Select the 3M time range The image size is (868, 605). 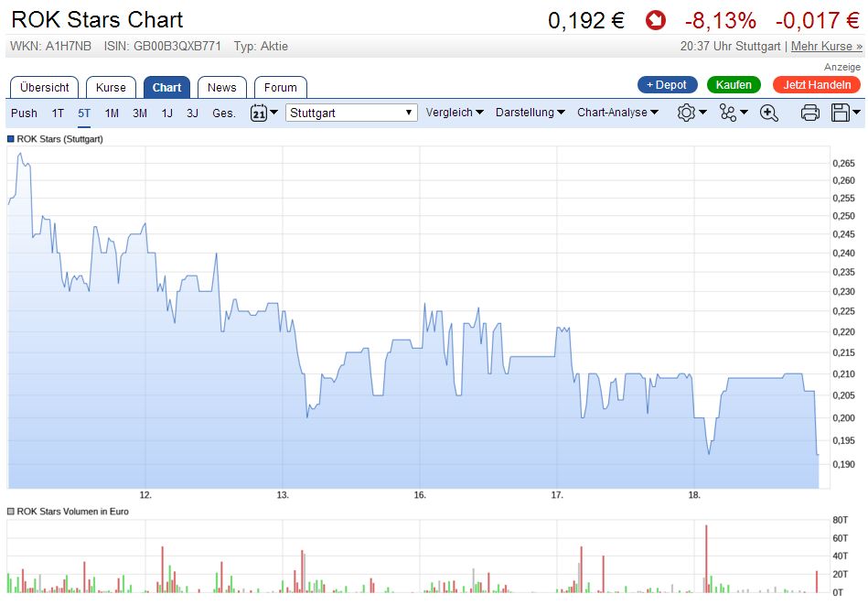[140, 113]
